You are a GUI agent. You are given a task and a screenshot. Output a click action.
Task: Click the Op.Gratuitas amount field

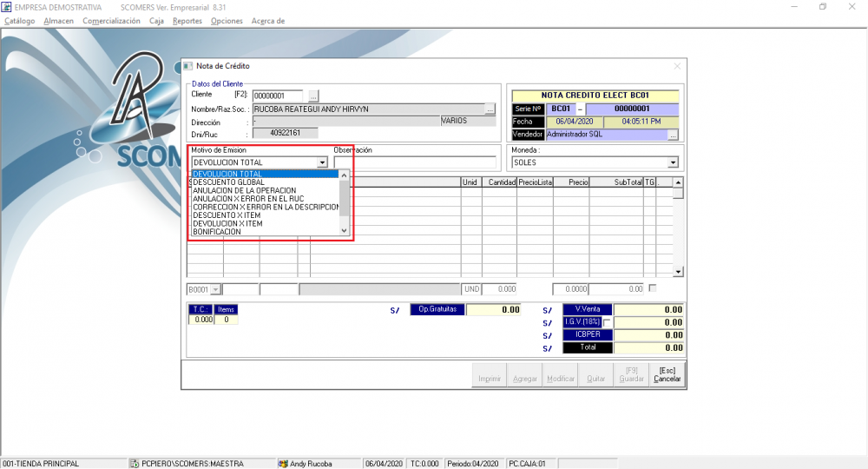click(494, 310)
